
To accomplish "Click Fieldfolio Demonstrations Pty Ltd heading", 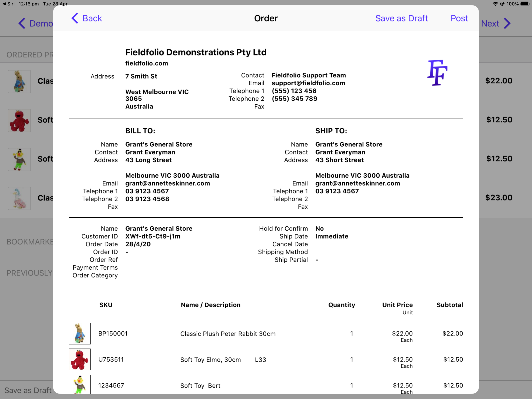I will (196, 52).
